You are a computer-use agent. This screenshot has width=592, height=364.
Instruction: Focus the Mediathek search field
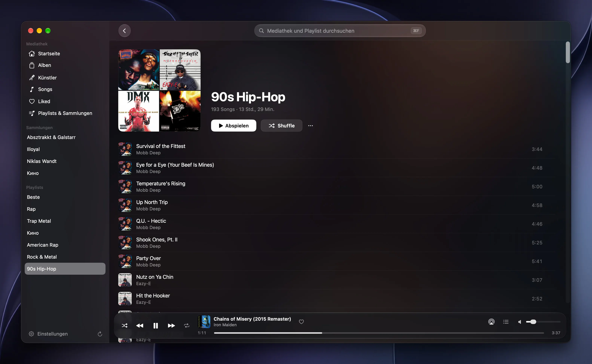(340, 31)
